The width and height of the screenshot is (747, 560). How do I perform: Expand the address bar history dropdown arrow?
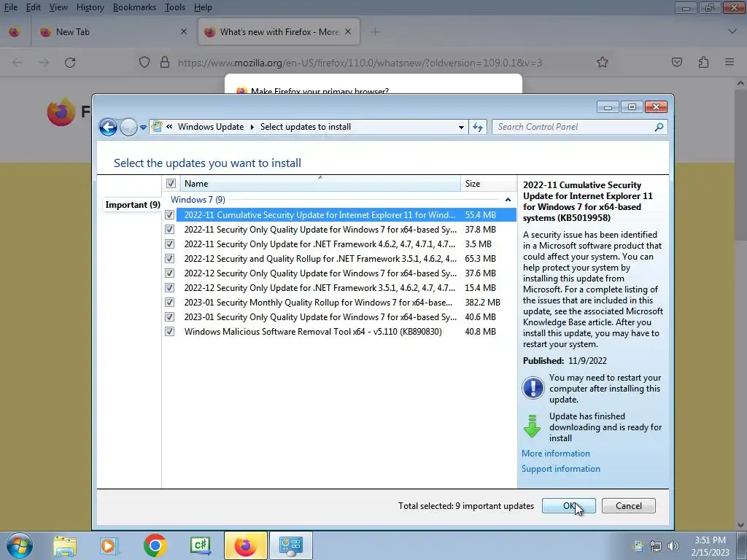point(461,127)
